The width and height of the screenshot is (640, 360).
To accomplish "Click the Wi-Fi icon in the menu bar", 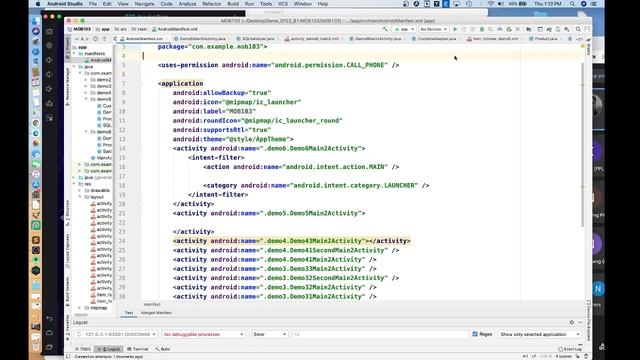I will click(x=491, y=4).
